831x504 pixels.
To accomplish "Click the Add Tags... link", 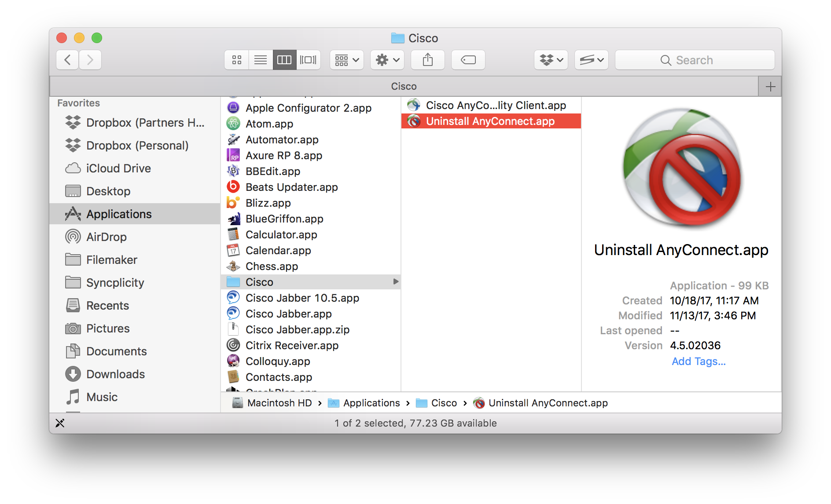I will pos(699,361).
